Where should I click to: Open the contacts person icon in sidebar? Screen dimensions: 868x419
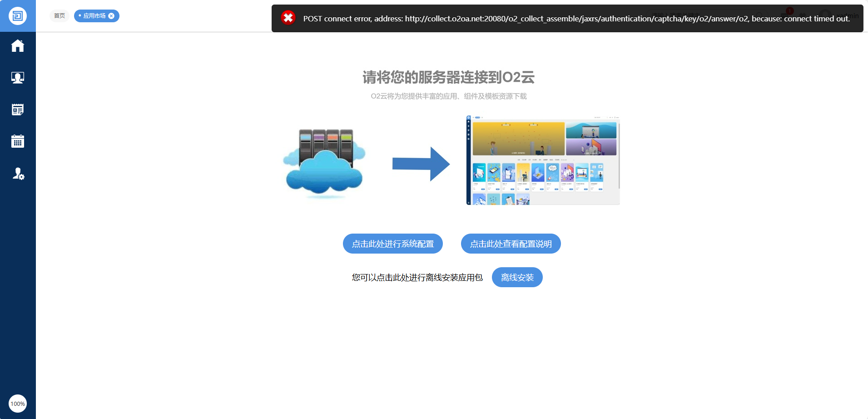[18, 78]
